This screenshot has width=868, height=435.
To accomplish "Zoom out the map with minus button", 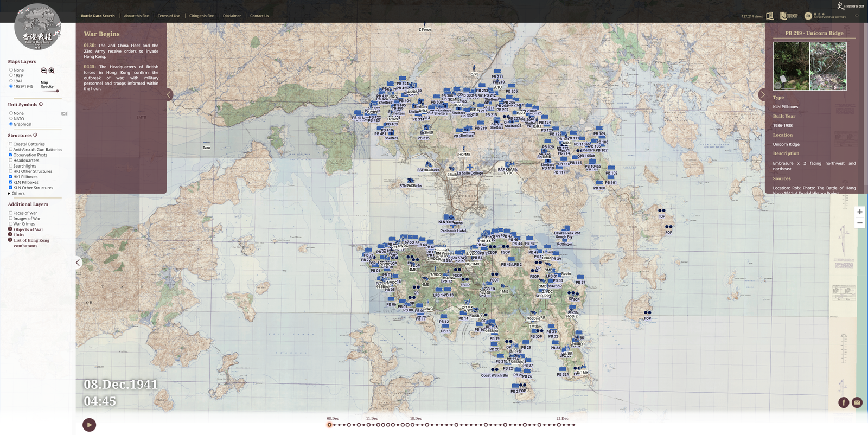I will pyautogui.click(x=860, y=223).
